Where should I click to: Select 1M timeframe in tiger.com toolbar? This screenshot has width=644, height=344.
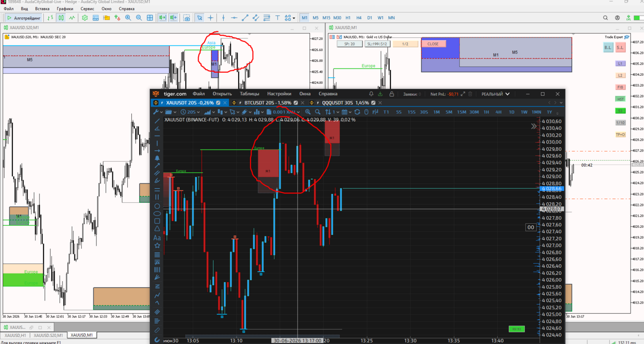pos(436,112)
